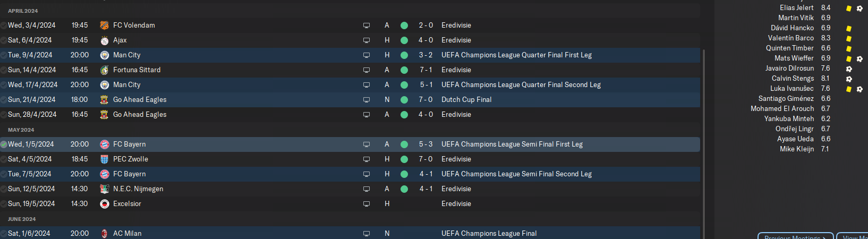Click the Excelsior club badge icon
The width and height of the screenshot is (868, 239).
[x=105, y=204]
